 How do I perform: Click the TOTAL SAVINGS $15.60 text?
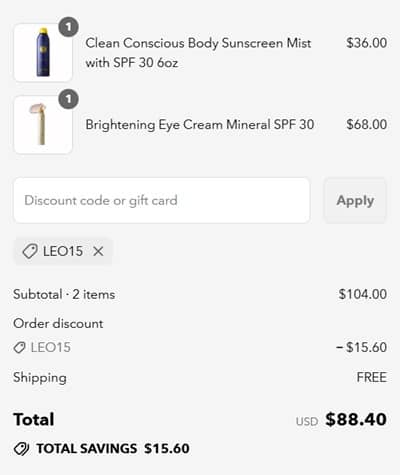point(113,449)
